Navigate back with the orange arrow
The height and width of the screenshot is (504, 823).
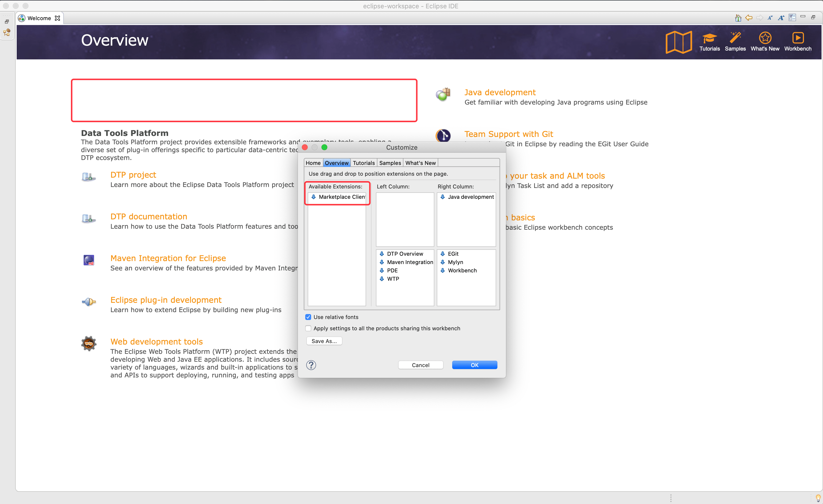click(x=748, y=18)
